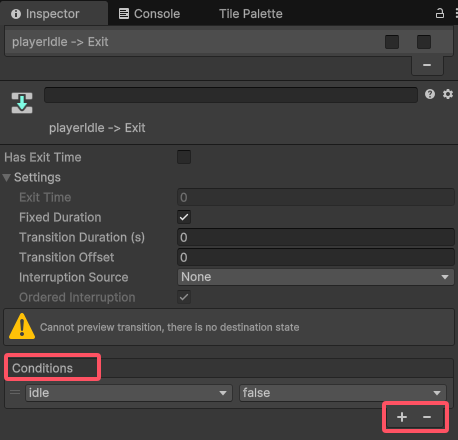Toggle the first checkbox in playerIdle transition row
Viewport: 458px width, 440px height.
tap(392, 42)
